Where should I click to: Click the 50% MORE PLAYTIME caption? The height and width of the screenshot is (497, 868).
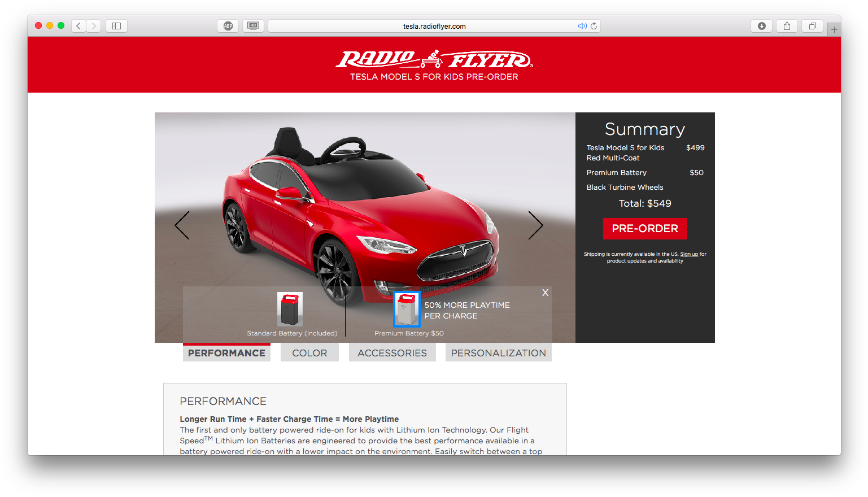pos(467,310)
